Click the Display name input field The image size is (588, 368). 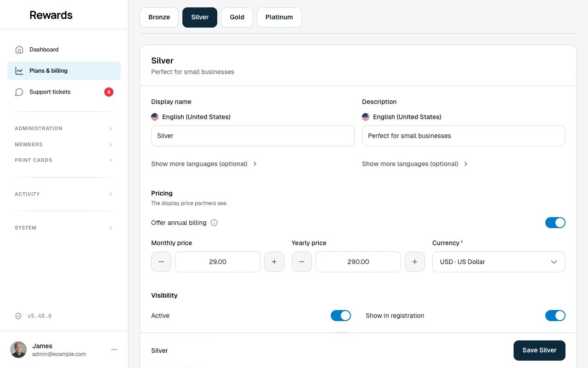(x=253, y=136)
